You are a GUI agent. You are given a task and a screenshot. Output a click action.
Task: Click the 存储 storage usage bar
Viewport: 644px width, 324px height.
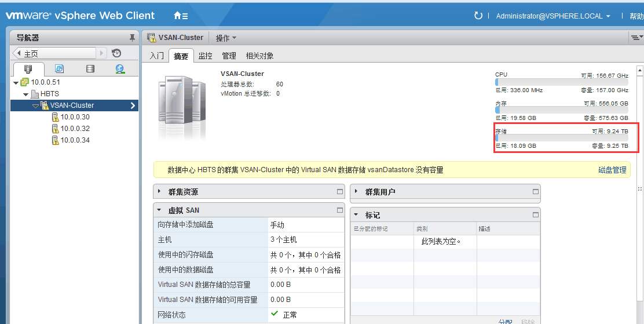[x=561, y=138]
